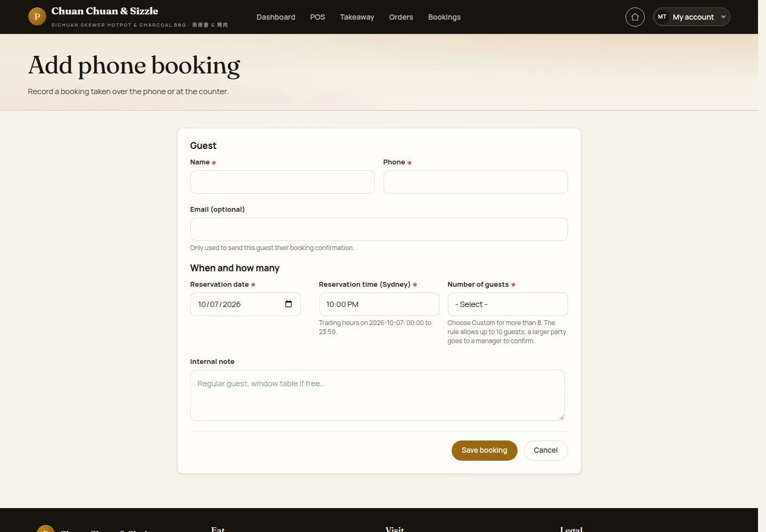766x532 pixels.
Task: Open the Bookings menu item
Action: point(444,17)
